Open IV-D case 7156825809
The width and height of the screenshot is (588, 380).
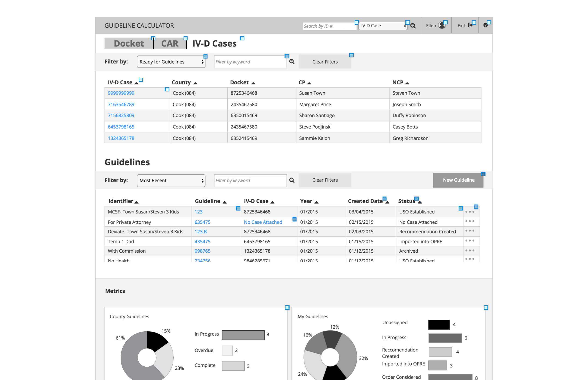[121, 115]
